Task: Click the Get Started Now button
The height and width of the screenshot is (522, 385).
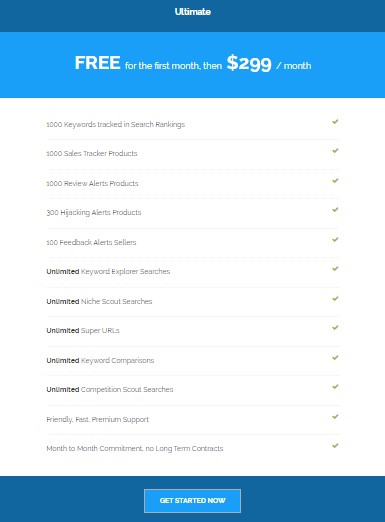Action: 192,501
